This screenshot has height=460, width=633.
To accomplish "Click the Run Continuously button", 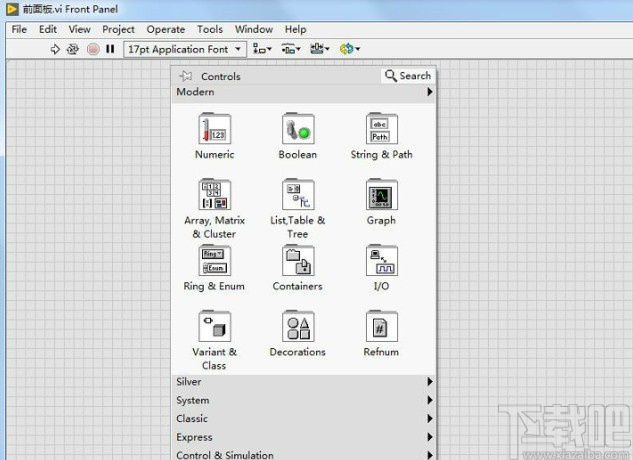I will coord(73,49).
